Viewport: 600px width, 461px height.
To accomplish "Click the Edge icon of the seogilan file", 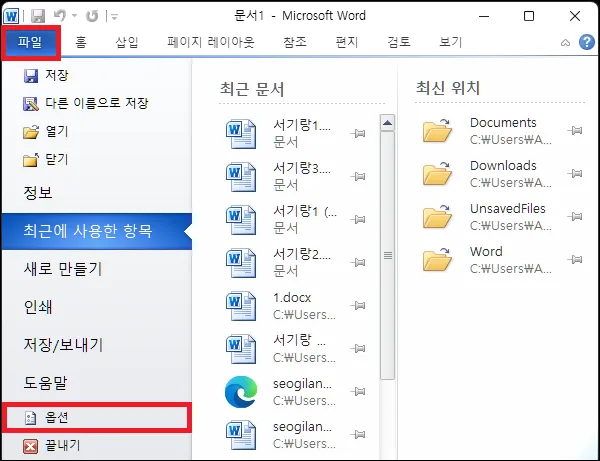I will (x=241, y=392).
